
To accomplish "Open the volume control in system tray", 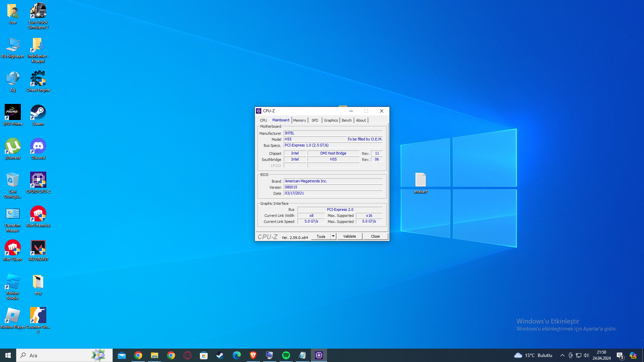I will pyautogui.click(x=586, y=355).
